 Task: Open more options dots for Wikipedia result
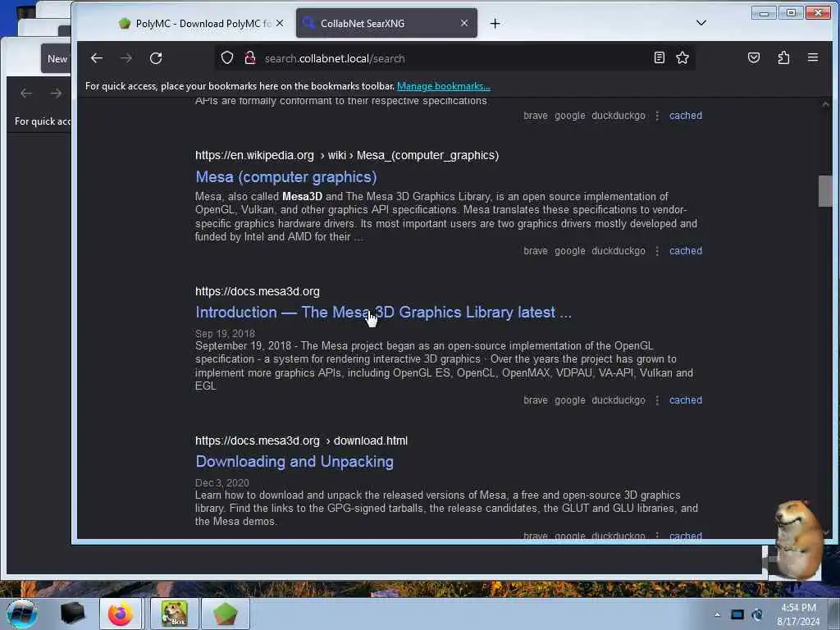[657, 251]
